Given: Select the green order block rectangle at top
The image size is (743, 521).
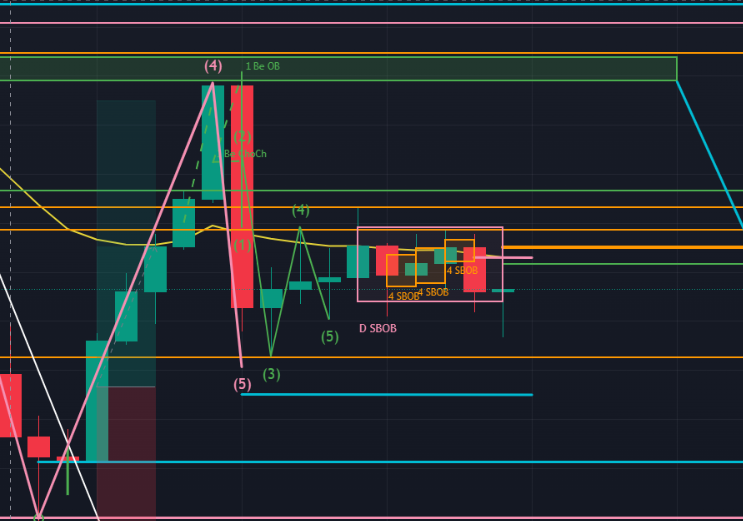Looking at the screenshot, I should click(x=450, y=68).
